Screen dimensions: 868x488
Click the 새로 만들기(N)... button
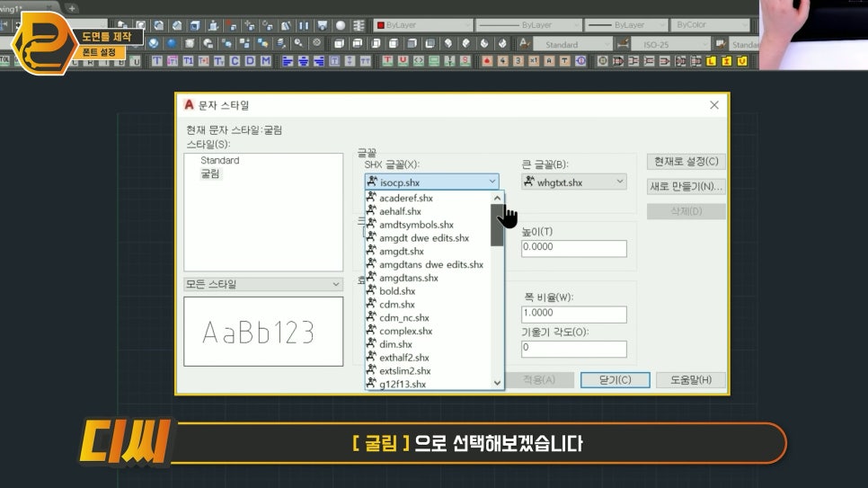point(686,186)
